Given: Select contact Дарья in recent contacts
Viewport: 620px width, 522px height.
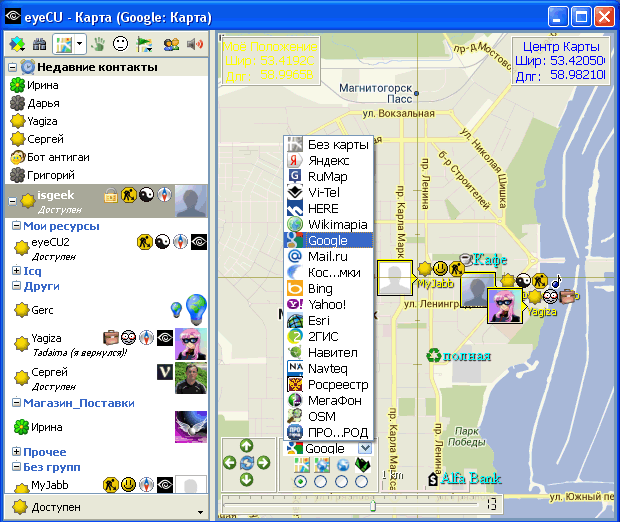Looking at the screenshot, I should tap(44, 103).
